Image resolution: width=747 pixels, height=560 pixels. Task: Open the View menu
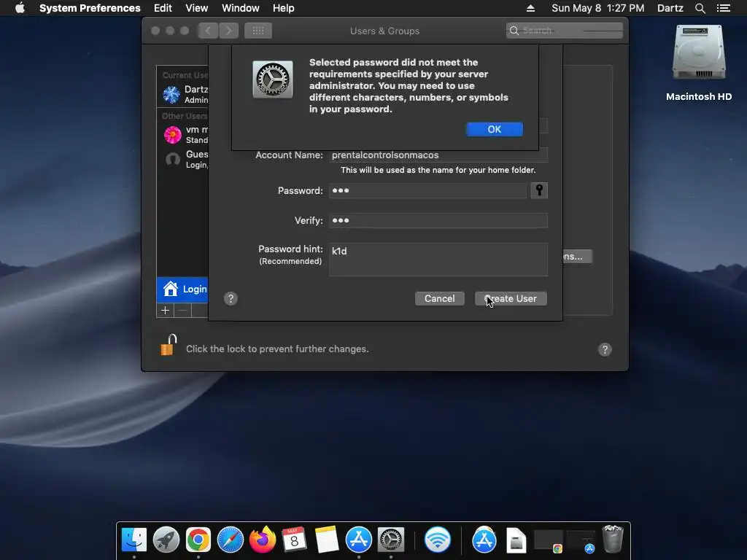tap(197, 8)
